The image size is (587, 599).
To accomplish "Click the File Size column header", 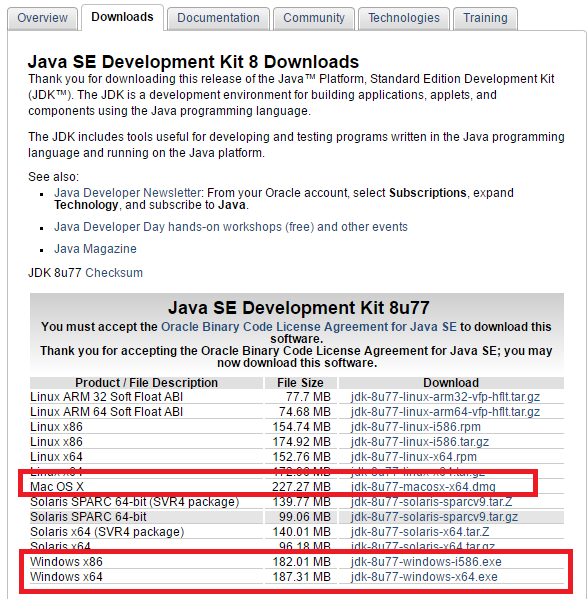I will coord(300,382).
